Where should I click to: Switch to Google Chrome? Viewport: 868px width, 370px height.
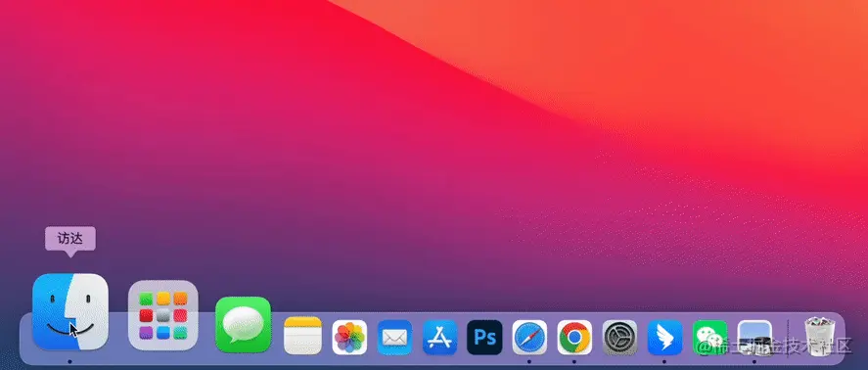click(574, 338)
